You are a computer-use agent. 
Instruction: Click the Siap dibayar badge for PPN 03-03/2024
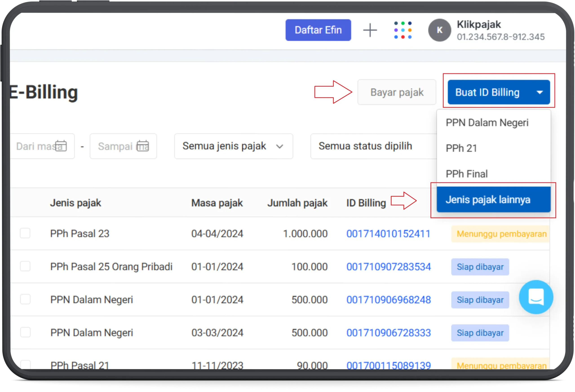[480, 333]
